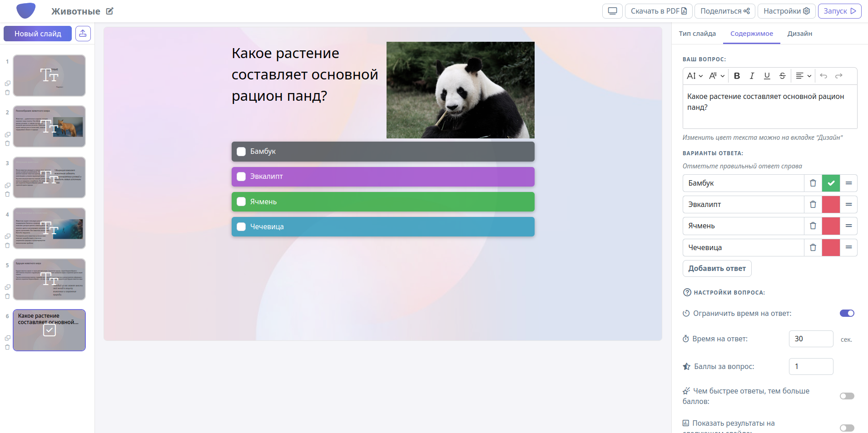
Task: Delete the Бамбук answer option
Action: tap(813, 183)
